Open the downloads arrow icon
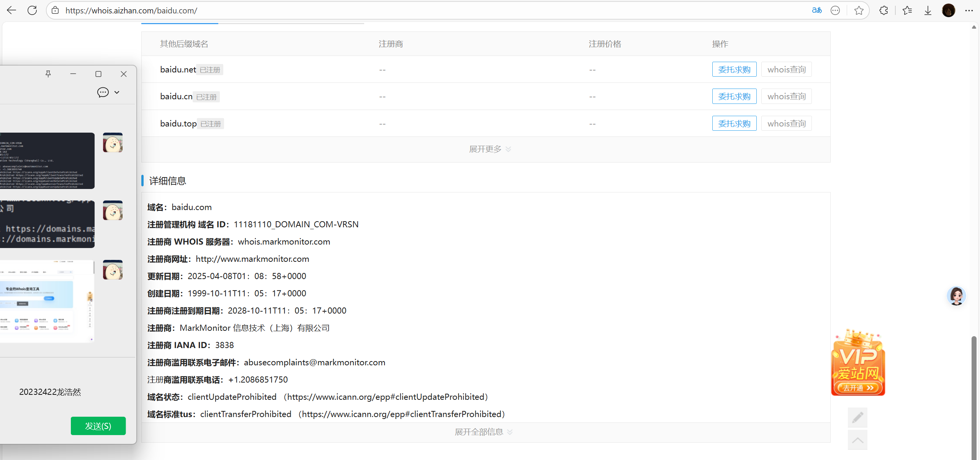This screenshot has height=460, width=980. tap(928, 10)
